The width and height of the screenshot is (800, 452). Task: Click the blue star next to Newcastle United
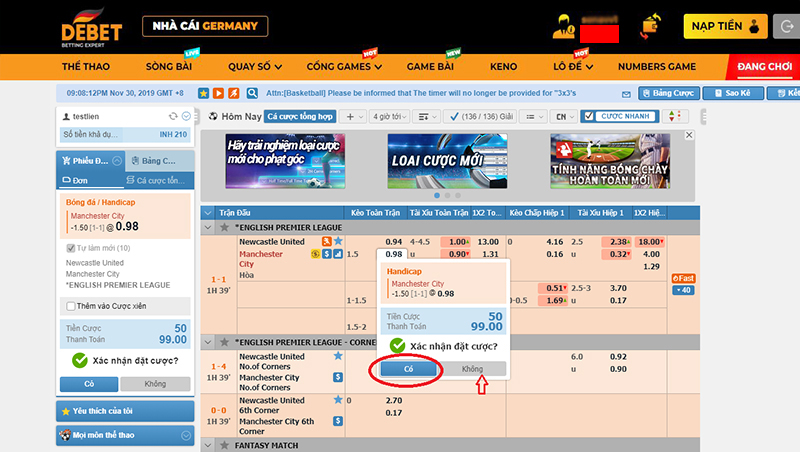(338, 241)
